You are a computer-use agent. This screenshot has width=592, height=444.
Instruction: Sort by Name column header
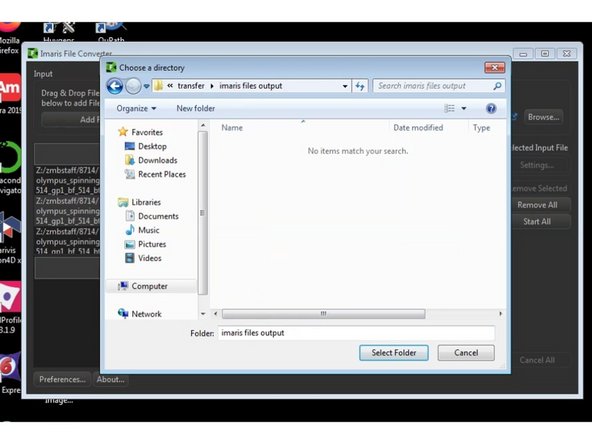232,128
